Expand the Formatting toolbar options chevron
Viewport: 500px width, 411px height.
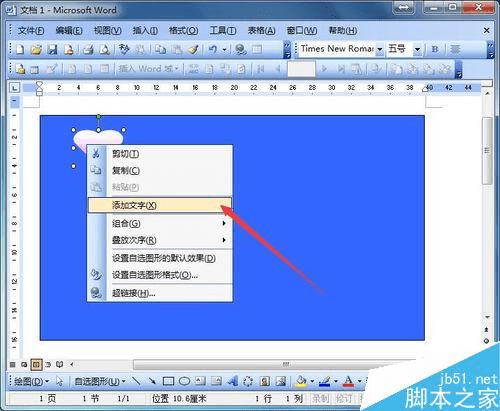490,50
